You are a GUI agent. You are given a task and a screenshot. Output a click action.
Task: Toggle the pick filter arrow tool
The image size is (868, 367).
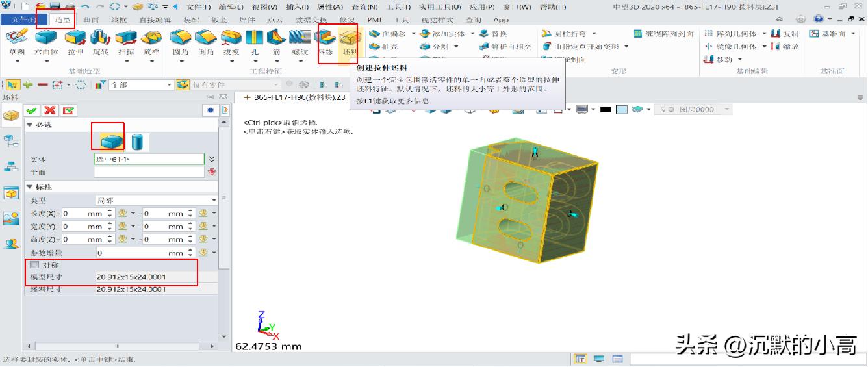(x=12, y=84)
